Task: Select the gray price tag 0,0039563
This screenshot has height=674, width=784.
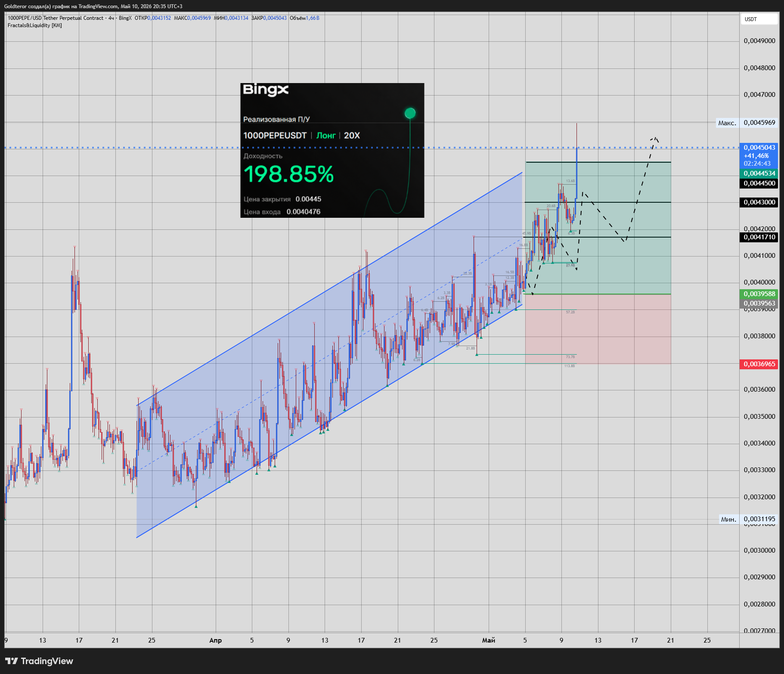Action: [x=759, y=303]
